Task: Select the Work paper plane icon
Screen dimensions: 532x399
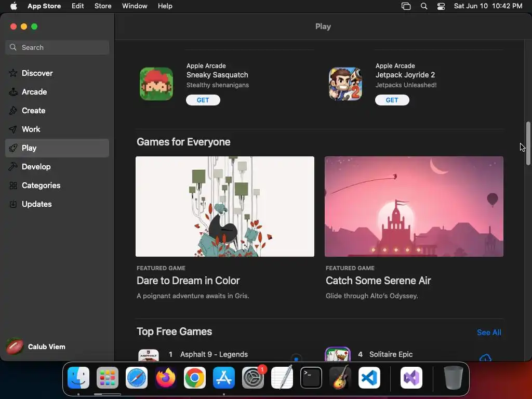Action: (x=13, y=129)
